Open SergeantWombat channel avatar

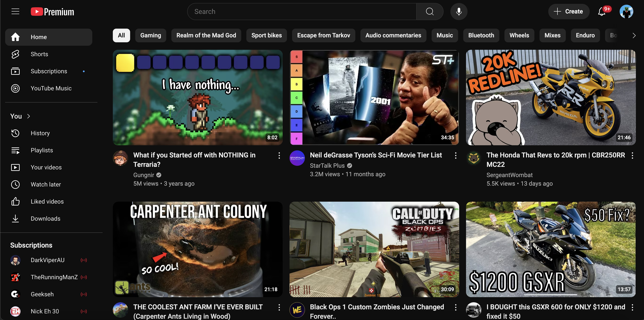[473, 158]
